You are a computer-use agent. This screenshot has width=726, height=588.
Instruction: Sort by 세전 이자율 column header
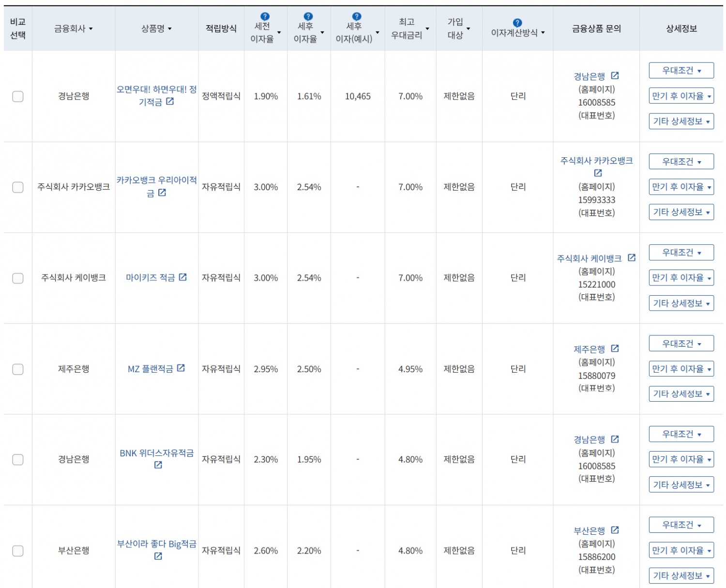[x=265, y=32]
